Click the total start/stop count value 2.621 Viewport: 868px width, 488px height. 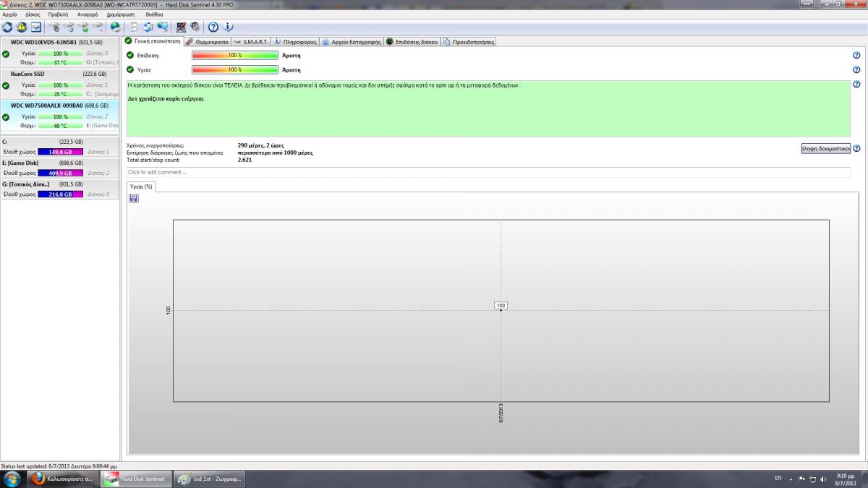click(x=244, y=159)
